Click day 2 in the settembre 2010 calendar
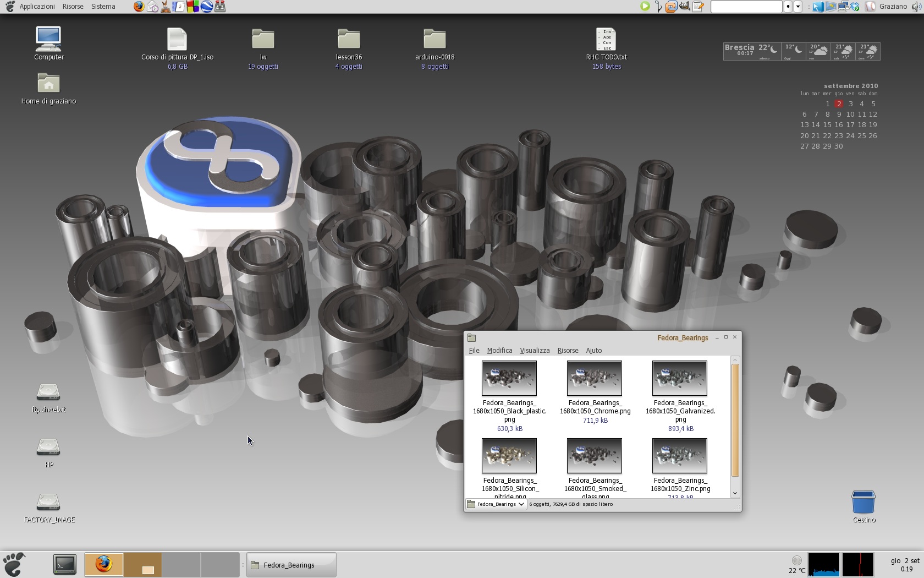The width and height of the screenshot is (924, 578). [x=839, y=103]
